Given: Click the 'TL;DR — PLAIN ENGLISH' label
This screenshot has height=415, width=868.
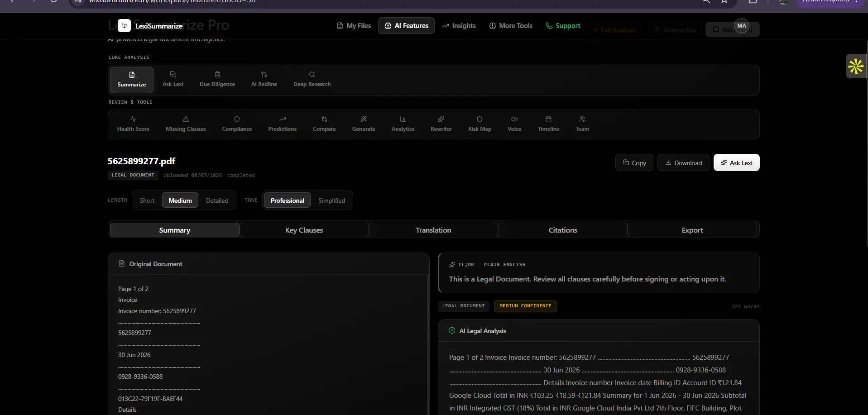Looking at the screenshot, I should coord(492,264).
